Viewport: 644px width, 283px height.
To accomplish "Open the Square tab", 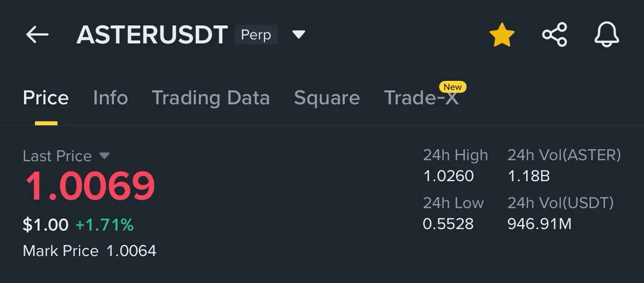I will pyautogui.click(x=327, y=98).
